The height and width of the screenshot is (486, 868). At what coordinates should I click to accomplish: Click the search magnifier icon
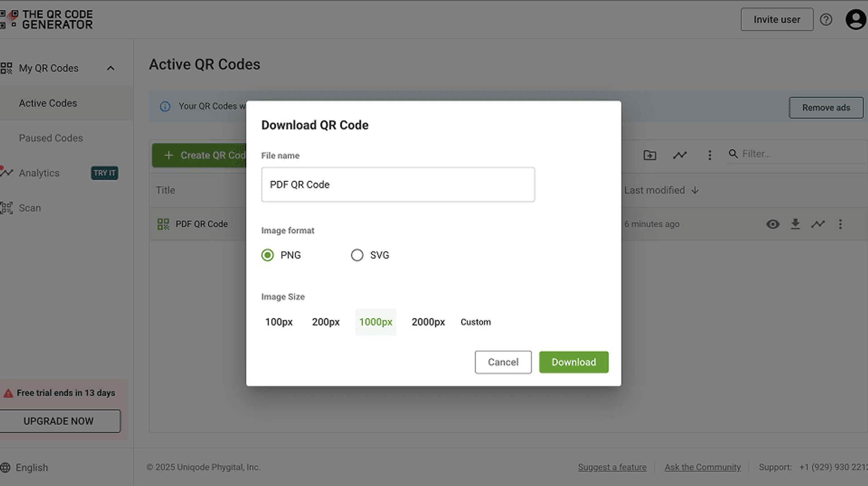click(x=733, y=154)
